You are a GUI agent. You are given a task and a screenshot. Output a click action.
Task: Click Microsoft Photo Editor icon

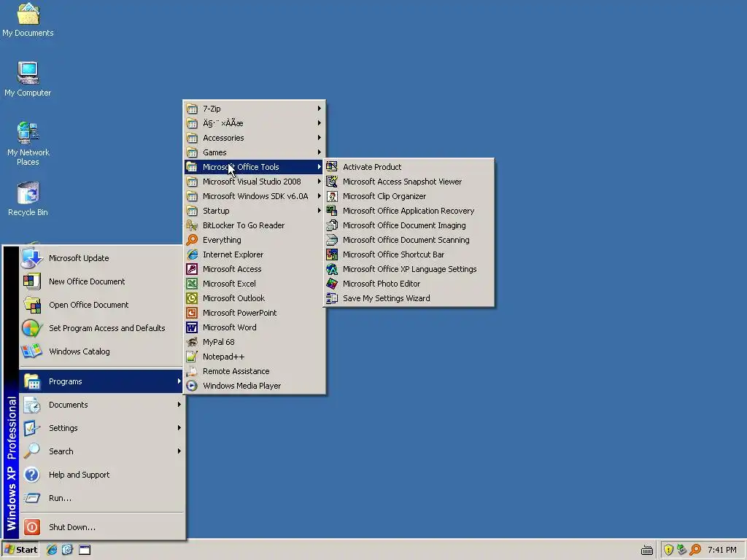332,284
